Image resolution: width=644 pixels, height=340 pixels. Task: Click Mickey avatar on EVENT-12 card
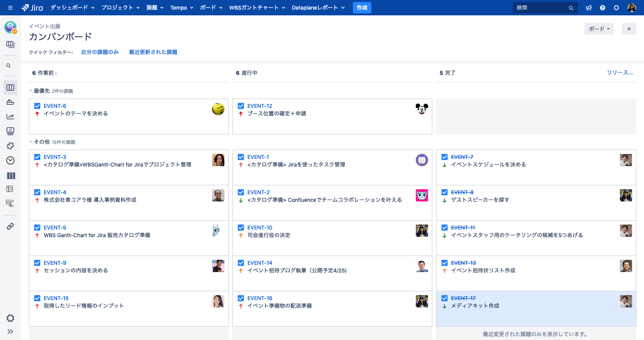tap(422, 109)
